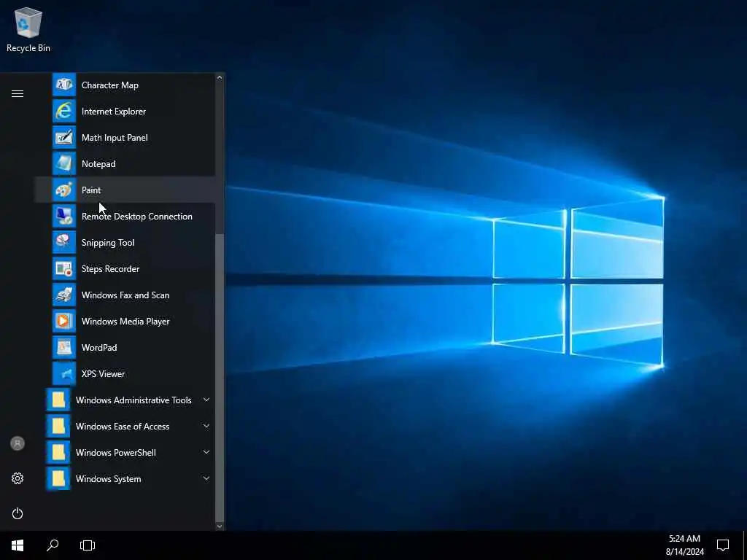Screen dimensions: 747x560
Task: Expand Windows PowerShell chevron
Action: pyautogui.click(x=206, y=452)
